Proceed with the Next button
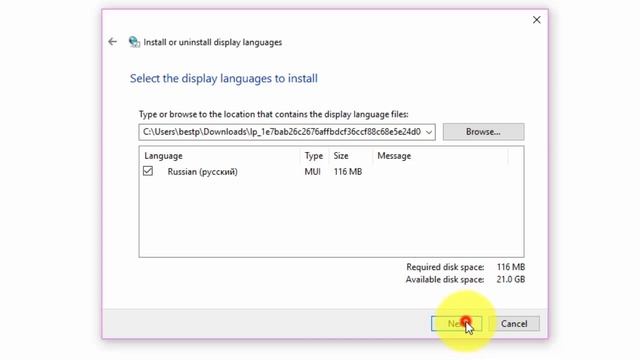 click(456, 324)
